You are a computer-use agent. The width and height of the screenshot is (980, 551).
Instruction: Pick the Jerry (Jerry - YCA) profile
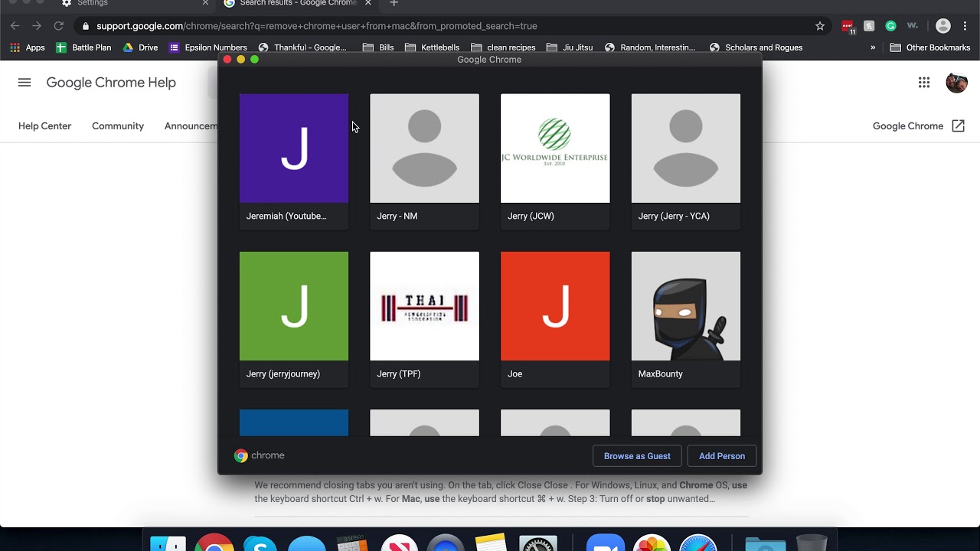tap(686, 161)
